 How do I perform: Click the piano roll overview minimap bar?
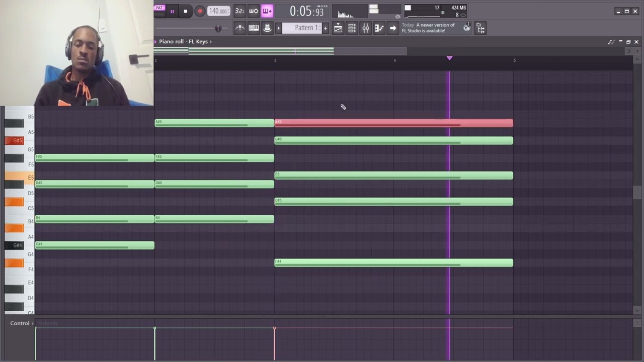pos(280,51)
